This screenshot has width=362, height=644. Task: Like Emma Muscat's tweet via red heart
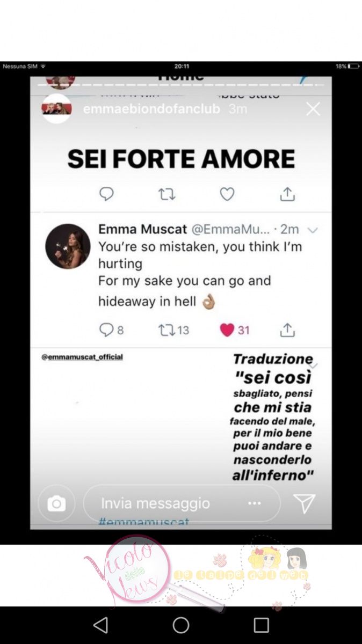coord(227,330)
